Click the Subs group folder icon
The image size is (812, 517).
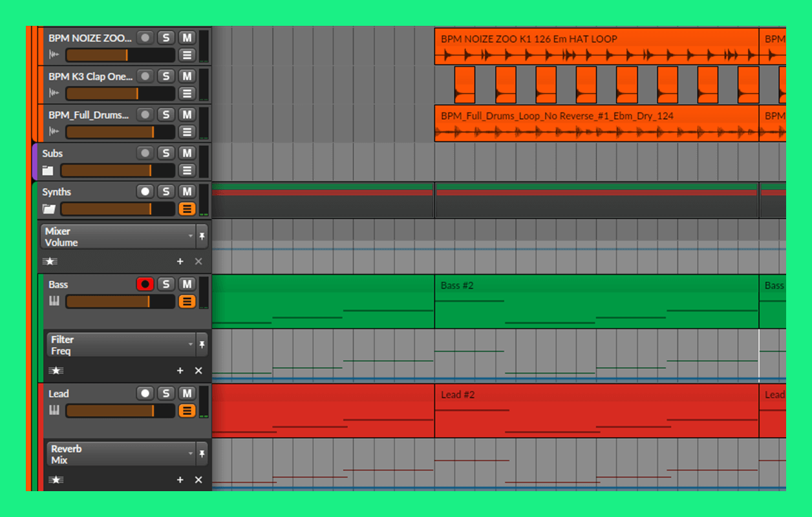[x=48, y=171]
